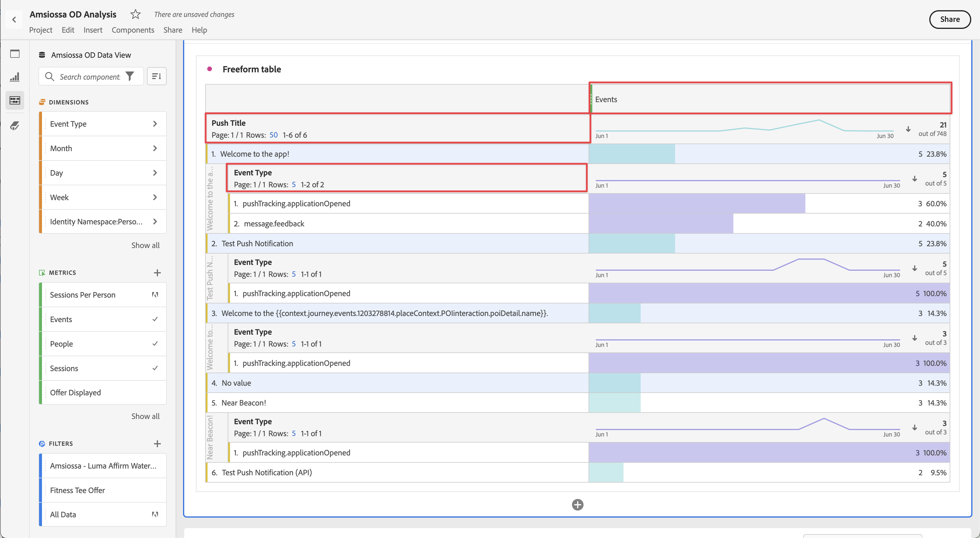Screen dimensions: 980x538
Task: Open the Visualizations bar chart icon
Action: click(x=15, y=77)
